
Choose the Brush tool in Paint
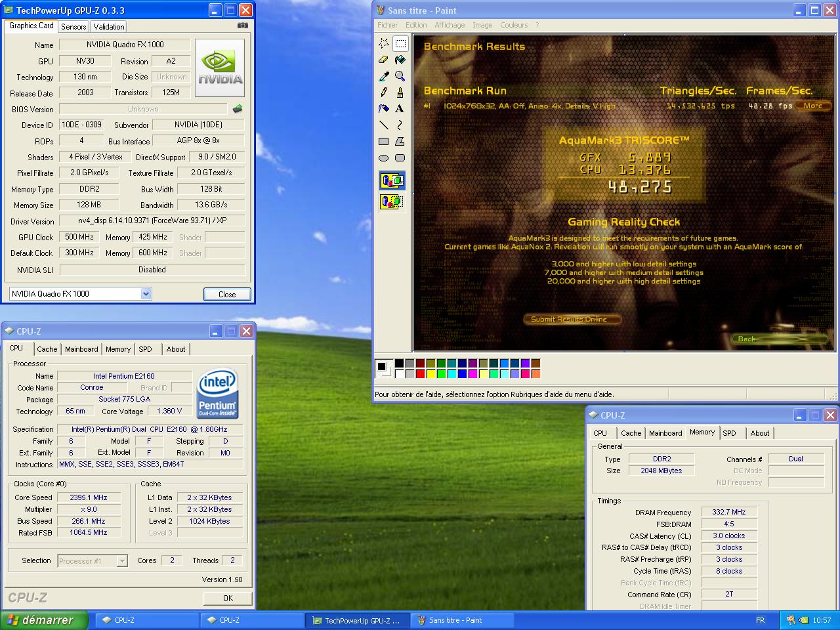click(x=400, y=93)
